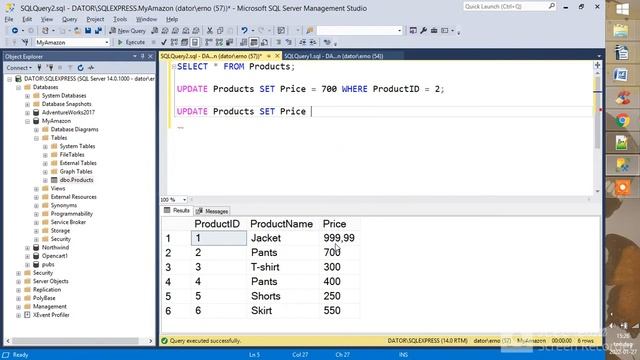Open File Explorer from the taskbar
This screenshot has height=360, width=640.
(x=621, y=31)
